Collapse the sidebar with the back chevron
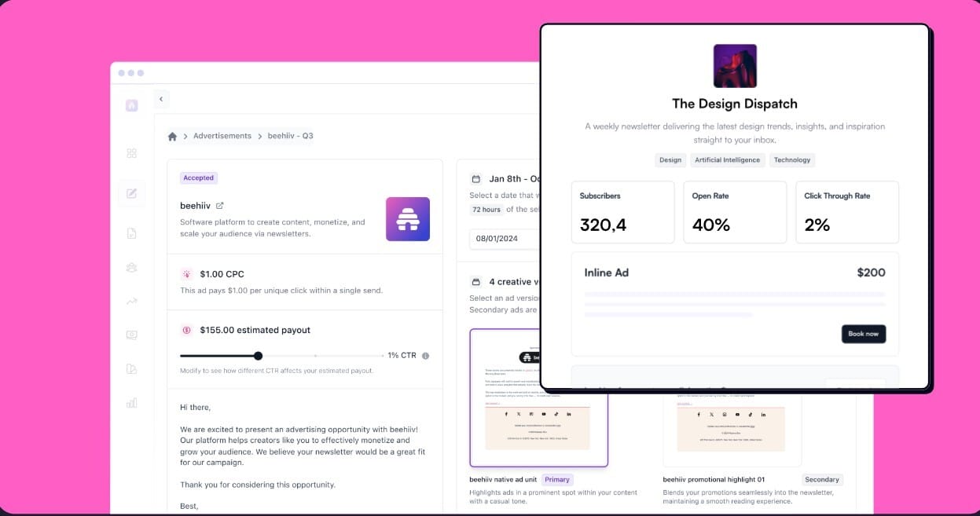Image resolution: width=980 pixels, height=516 pixels. click(161, 99)
